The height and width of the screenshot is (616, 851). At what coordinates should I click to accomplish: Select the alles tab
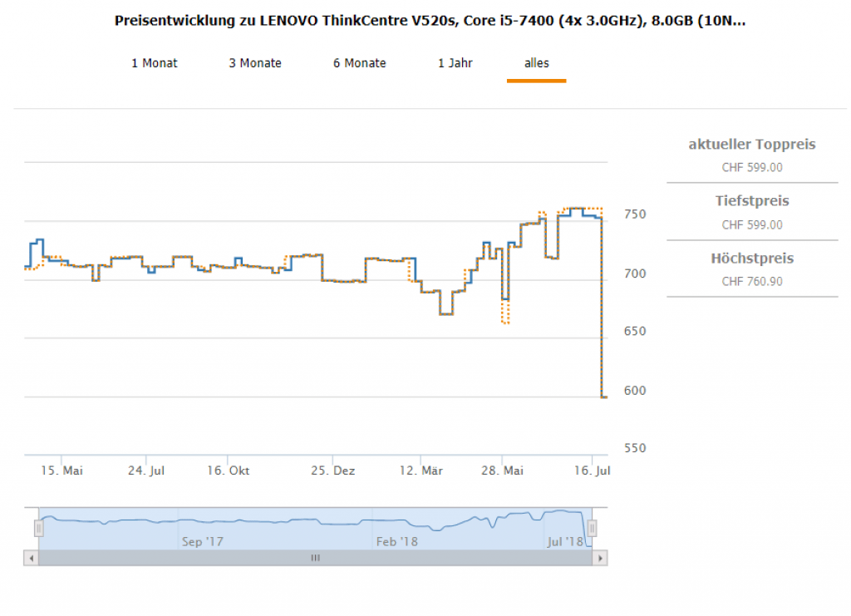tap(536, 63)
